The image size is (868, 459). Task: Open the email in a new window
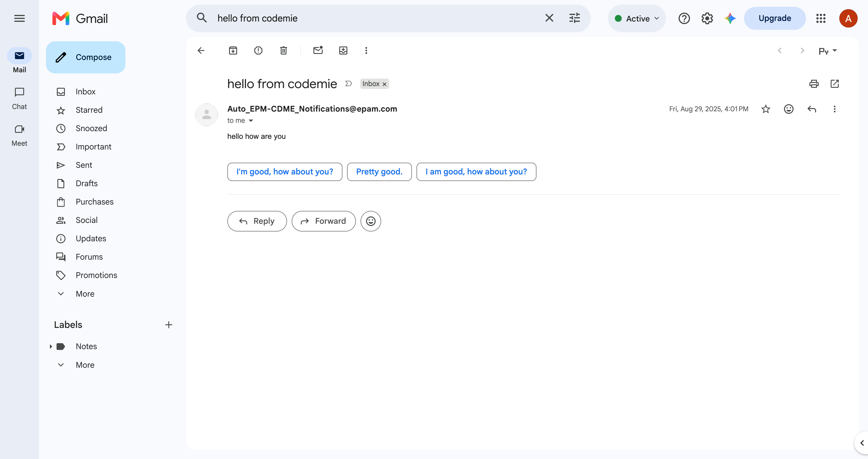pos(835,83)
